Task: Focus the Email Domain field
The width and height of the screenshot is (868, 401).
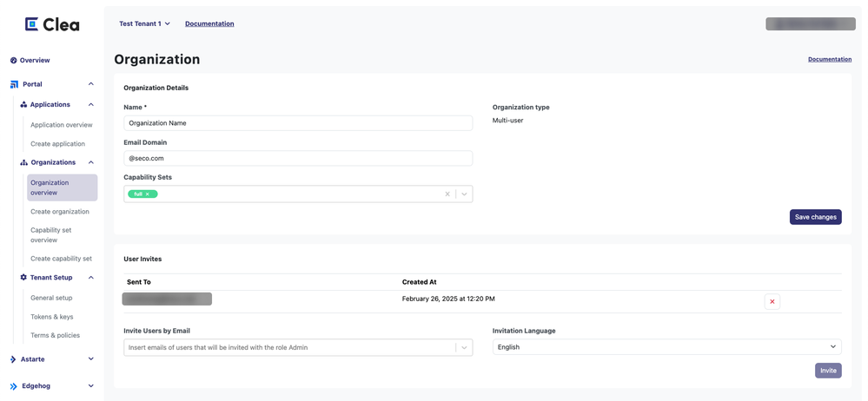Action: [x=298, y=159]
